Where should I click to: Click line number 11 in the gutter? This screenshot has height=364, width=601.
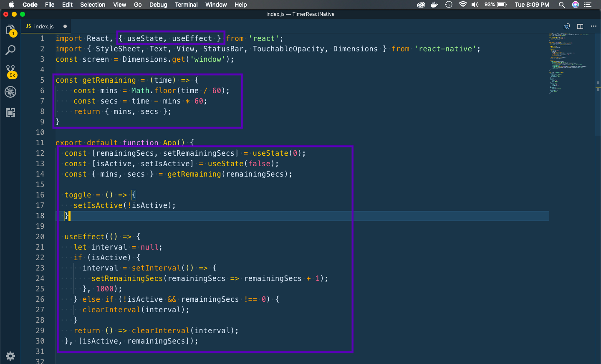pos(40,143)
